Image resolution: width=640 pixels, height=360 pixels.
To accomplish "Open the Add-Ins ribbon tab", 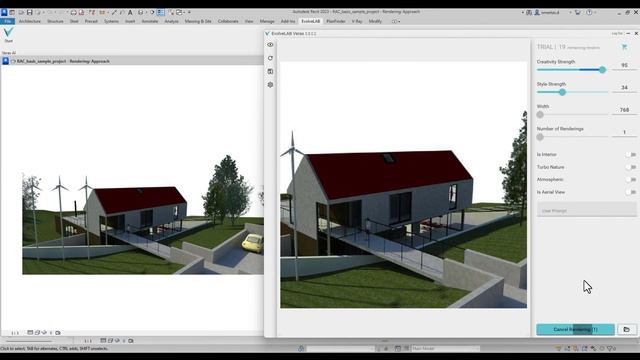I will pos(288,21).
